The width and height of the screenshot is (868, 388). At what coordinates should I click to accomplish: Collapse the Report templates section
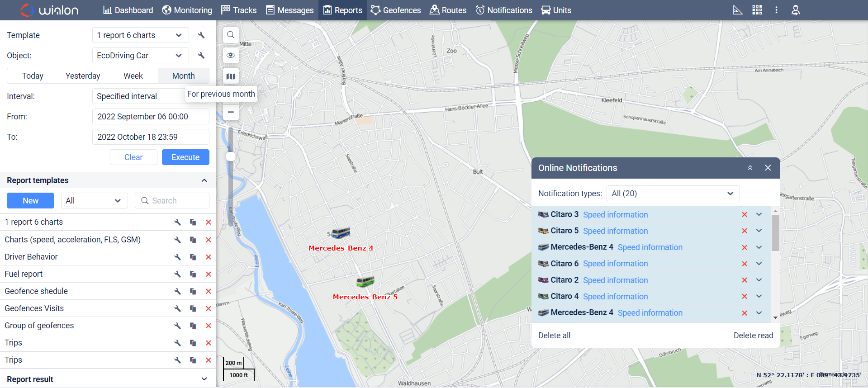point(204,180)
